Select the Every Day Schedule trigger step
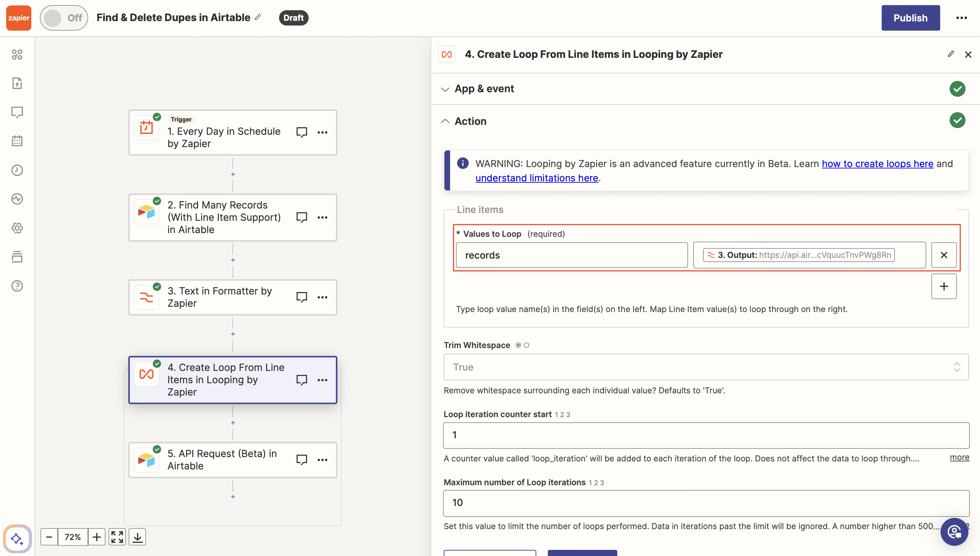 (x=224, y=137)
